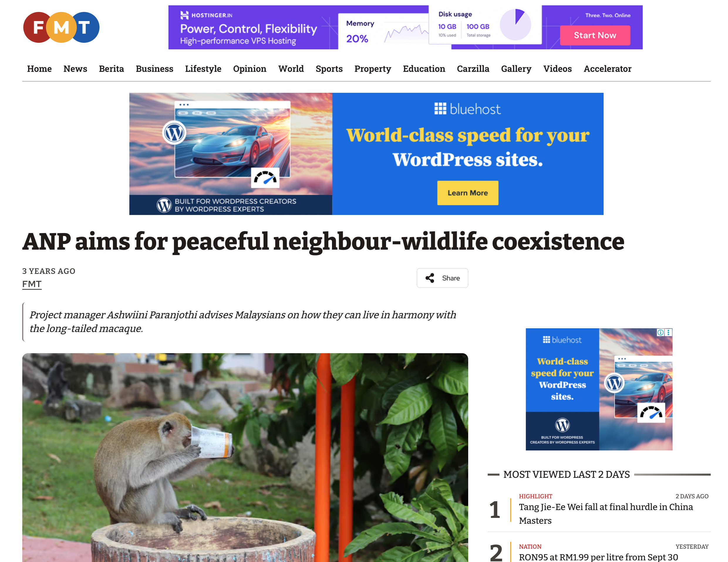
Task: Select the Accelerator menu item
Action: pos(607,69)
